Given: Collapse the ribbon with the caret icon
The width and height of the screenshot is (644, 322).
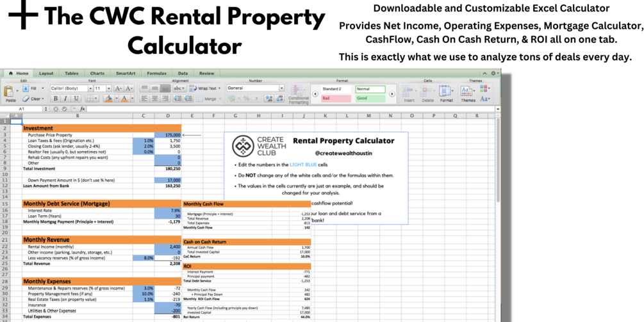Looking at the screenshot, I should [485, 73].
